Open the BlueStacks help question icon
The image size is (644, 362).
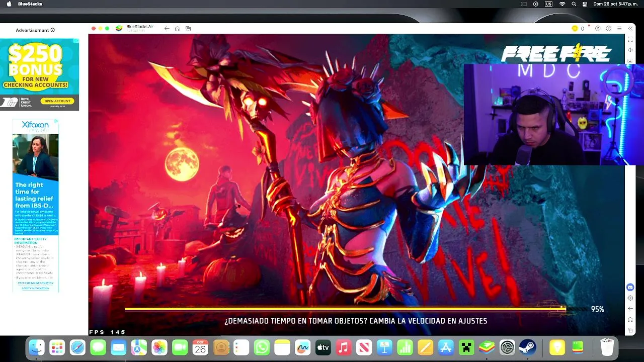click(609, 29)
